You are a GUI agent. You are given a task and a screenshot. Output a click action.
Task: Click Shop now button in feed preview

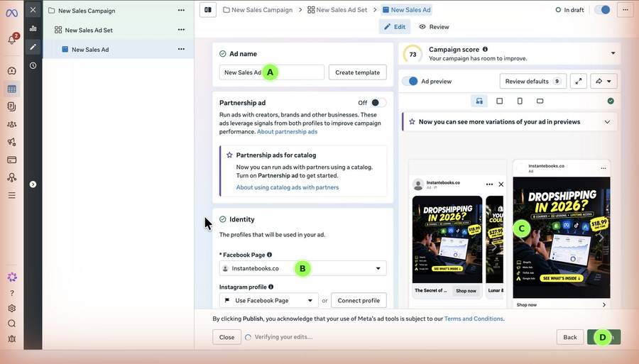[x=466, y=291]
